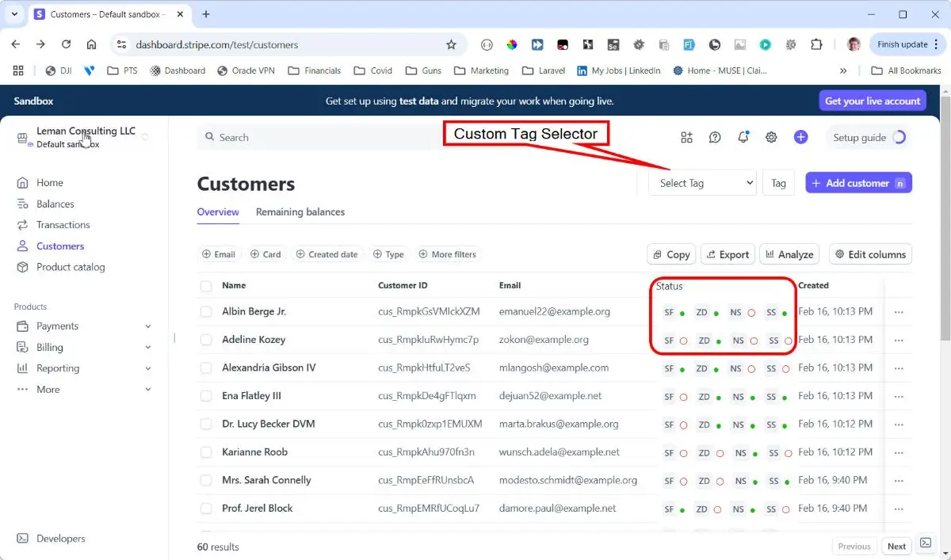Screen dimensions: 951x560
Task: Open the Select Tag dropdown
Action: point(702,183)
